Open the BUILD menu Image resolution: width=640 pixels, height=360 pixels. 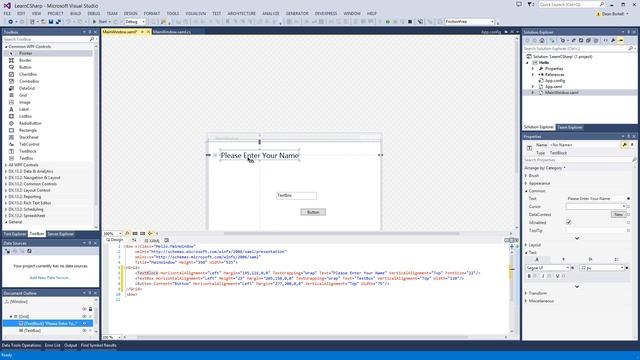tap(76, 13)
